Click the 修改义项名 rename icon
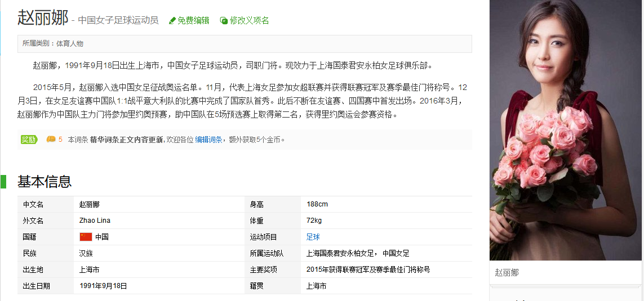The image size is (644, 301). [x=224, y=21]
